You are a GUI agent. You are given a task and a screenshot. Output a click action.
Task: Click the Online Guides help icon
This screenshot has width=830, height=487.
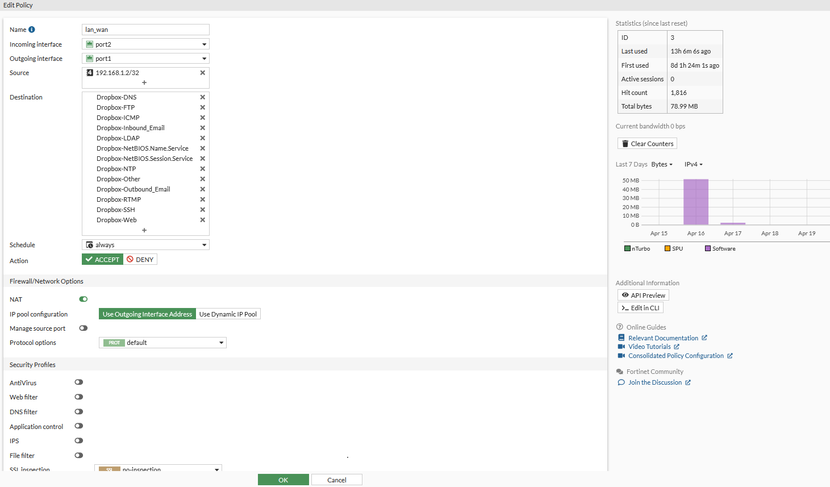[619, 327]
